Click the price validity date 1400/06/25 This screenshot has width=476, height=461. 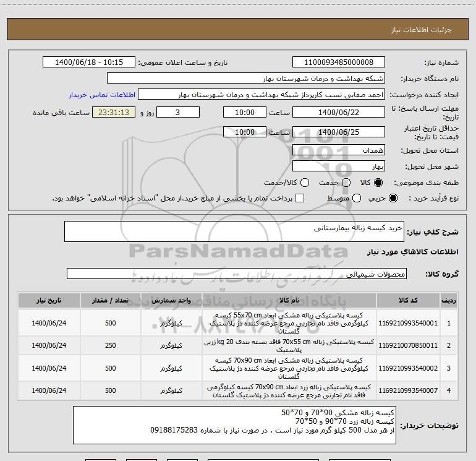point(339,132)
